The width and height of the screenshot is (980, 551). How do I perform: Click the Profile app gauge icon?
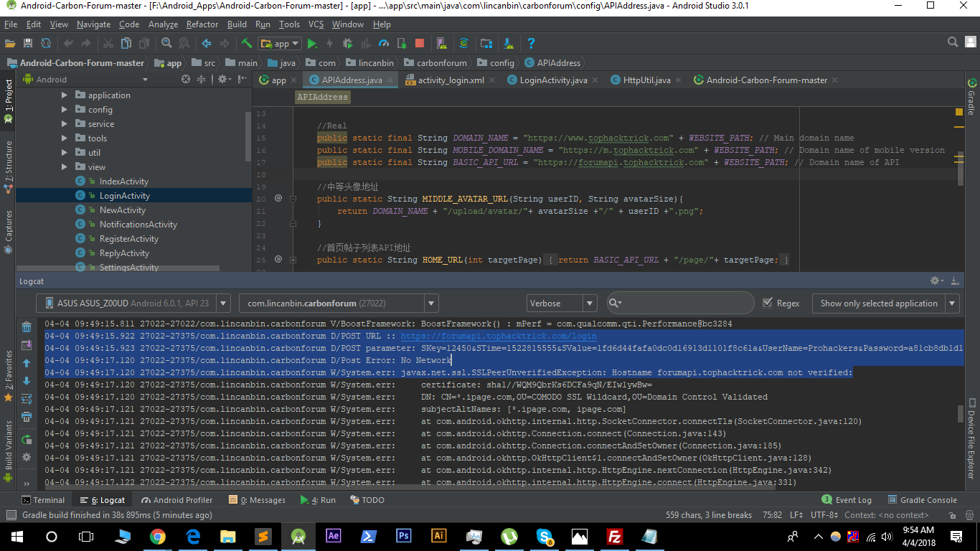point(383,44)
